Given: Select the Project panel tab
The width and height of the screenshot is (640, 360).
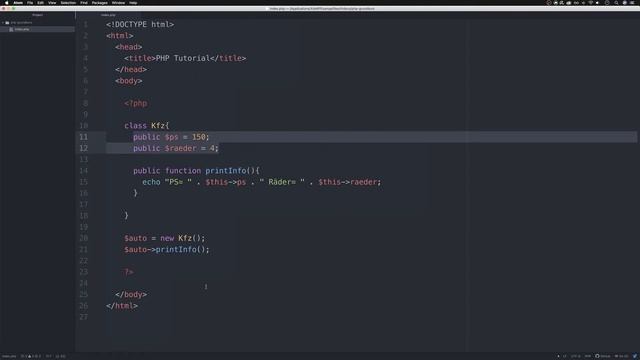Looking at the screenshot, I should pyautogui.click(x=37, y=15).
